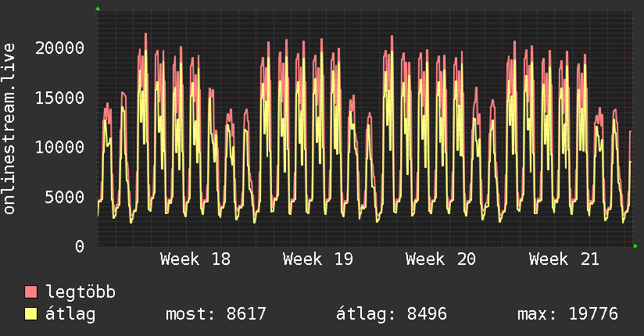Select the átlag legend label

tap(70, 314)
